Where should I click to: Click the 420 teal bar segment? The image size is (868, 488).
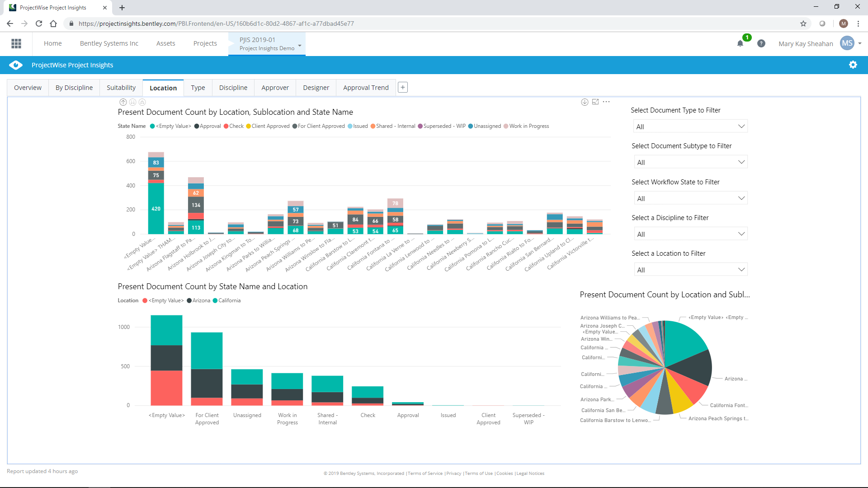[x=156, y=208]
